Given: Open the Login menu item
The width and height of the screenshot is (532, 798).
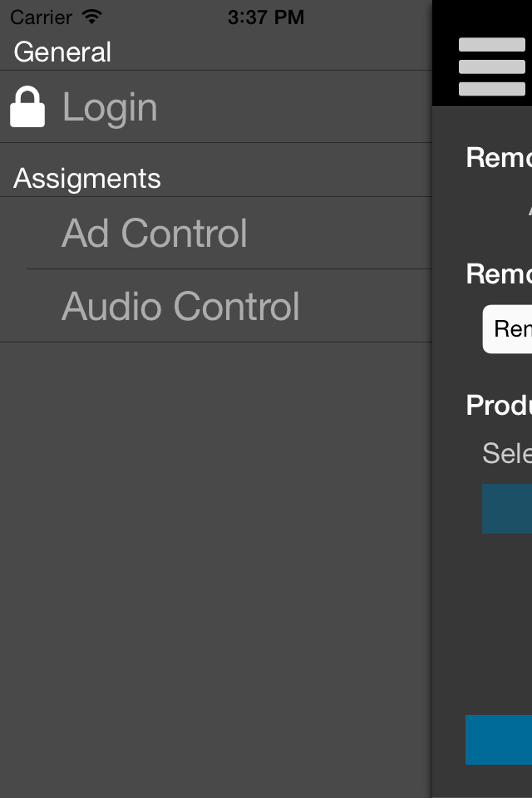Looking at the screenshot, I should (x=216, y=107).
